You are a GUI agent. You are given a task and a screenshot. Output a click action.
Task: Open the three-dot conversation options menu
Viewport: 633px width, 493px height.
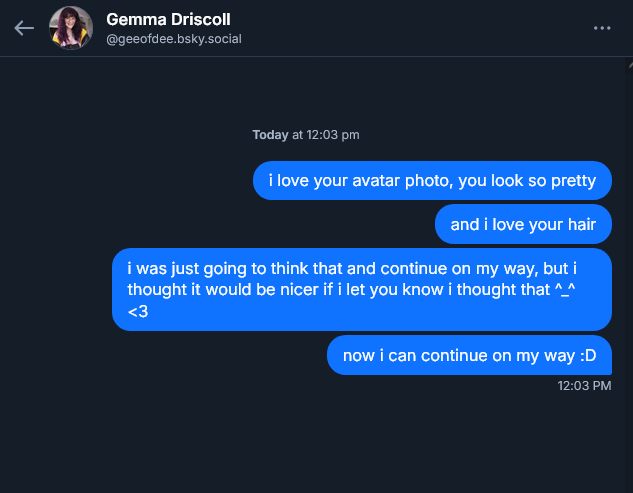coord(602,28)
